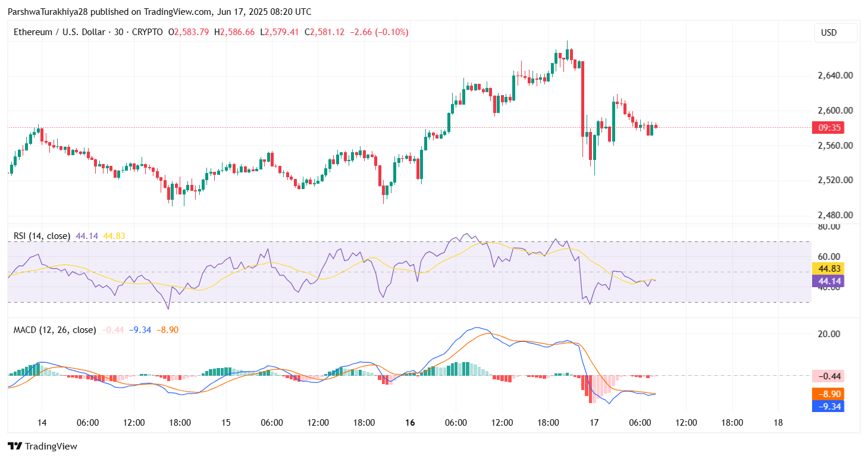Click the 2,600.00 price axis value
This screenshot has height=459, width=868.
coord(835,111)
